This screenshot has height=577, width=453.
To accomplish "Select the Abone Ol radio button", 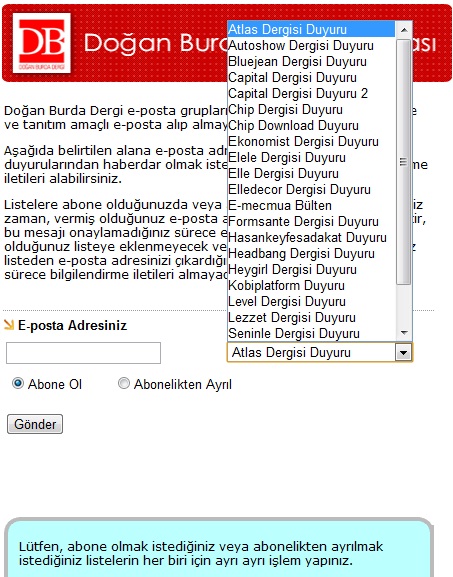I will tap(18, 383).
